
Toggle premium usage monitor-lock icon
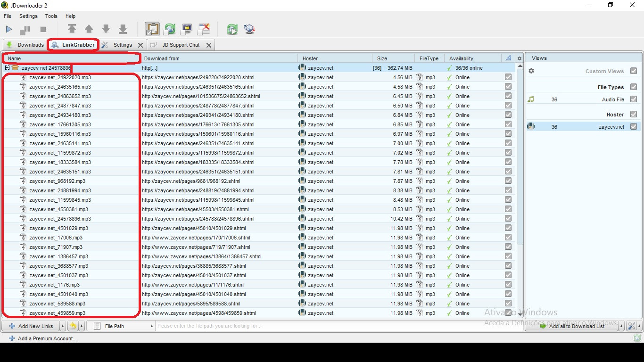(x=187, y=29)
